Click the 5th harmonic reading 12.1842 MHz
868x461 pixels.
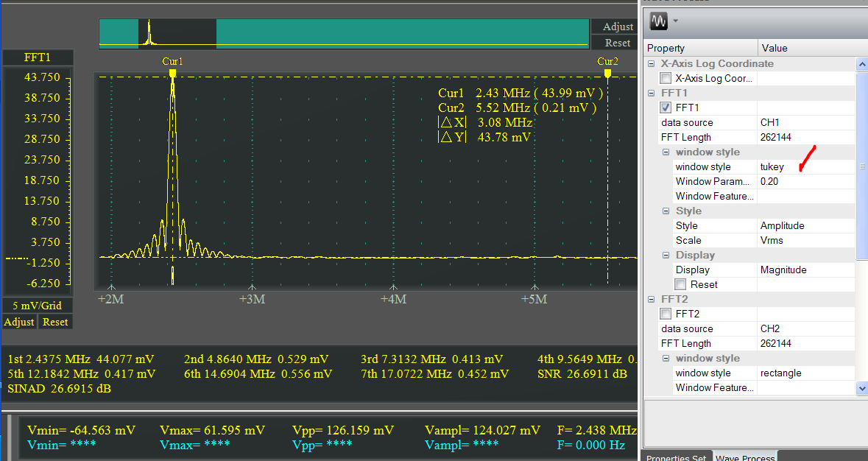click(x=82, y=374)
